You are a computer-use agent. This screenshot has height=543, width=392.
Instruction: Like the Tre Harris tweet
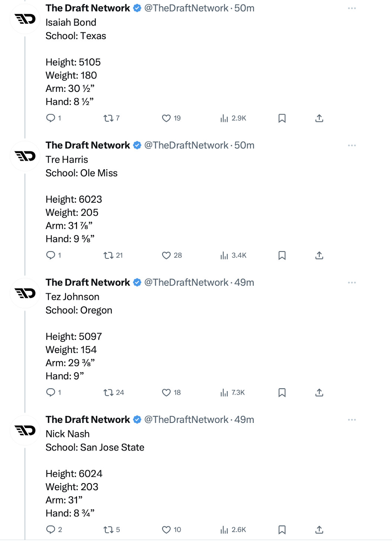pos(166,256)
